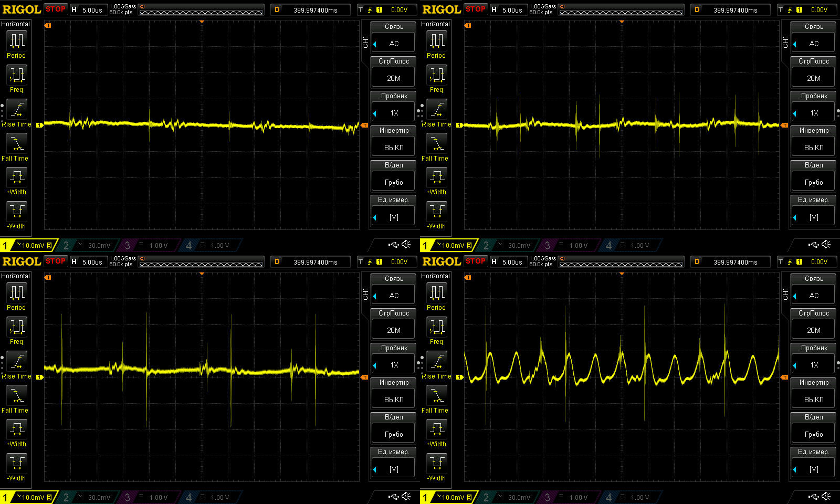Select -Width measurement in bottom-left scope screen
The image size is (840, 504).
[x=17, y=467]
